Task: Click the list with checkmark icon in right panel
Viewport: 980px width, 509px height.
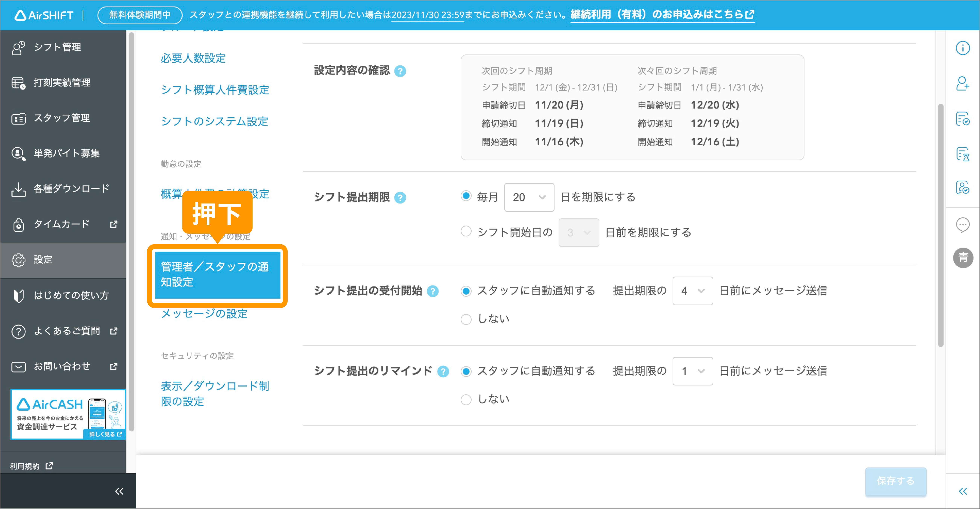Action: (x=963, y=119)
